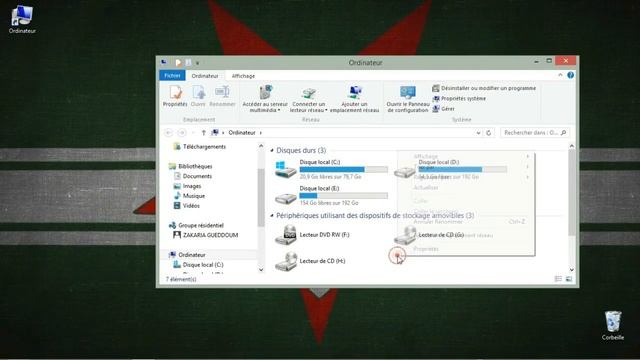The width and height of the screenshot is (640, 360).
Task: Select Vidéos library
Action: pyautogui.click(x=187, y=205)
